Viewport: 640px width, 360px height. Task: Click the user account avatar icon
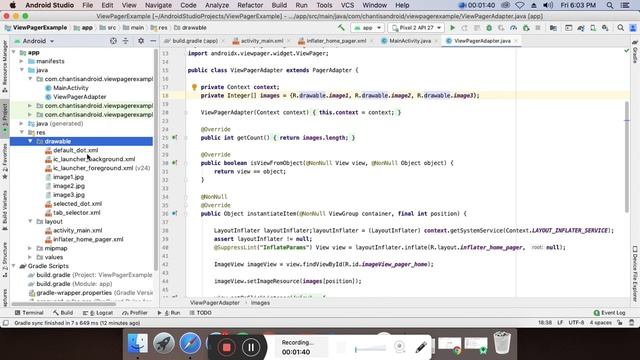pyautogui.click(x=633, y=28)
